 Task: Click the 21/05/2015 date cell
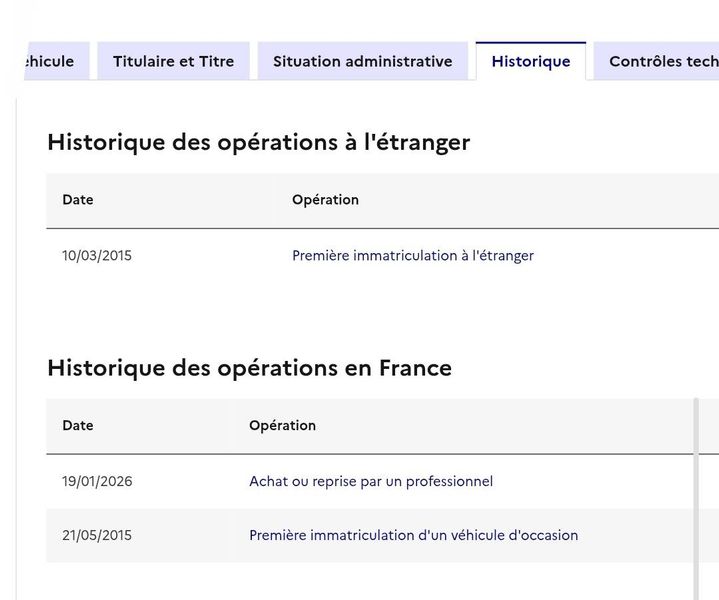coord(97,535)
